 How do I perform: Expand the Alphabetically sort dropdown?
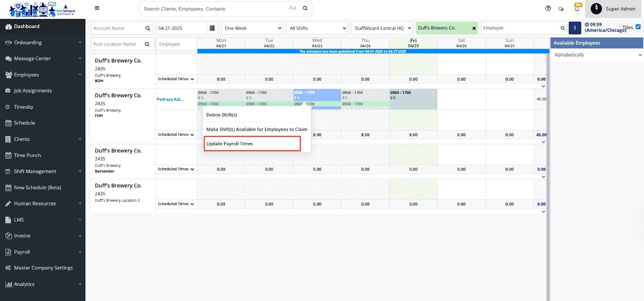[x=597, y=55]
